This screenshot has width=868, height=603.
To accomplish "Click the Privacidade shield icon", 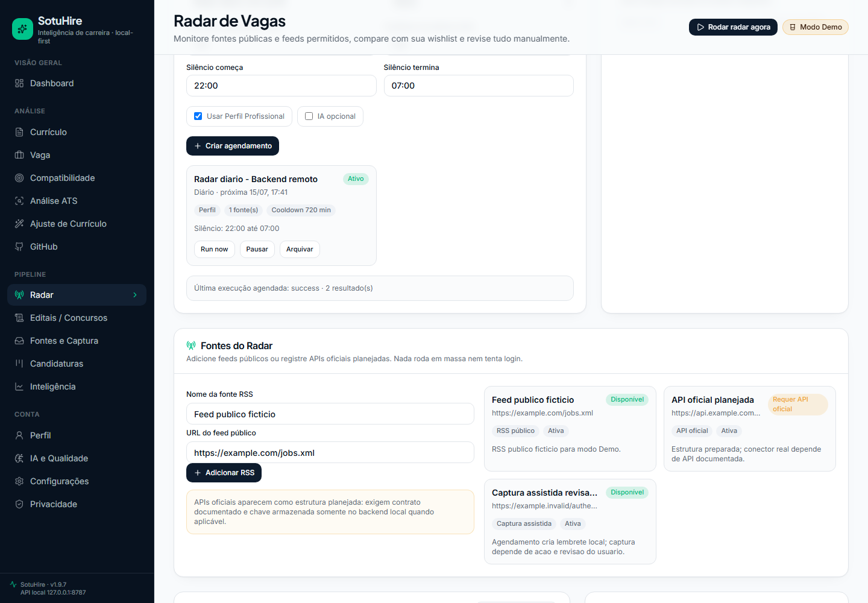I will [19, 504].
